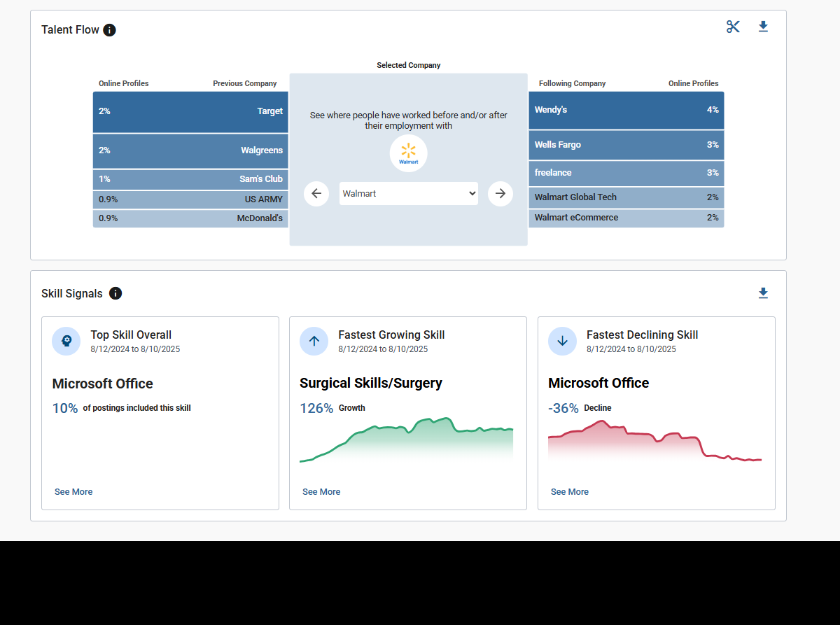Select the Target previous company bar
Viewport: 840px width, 625px height.
coord(190,111)
